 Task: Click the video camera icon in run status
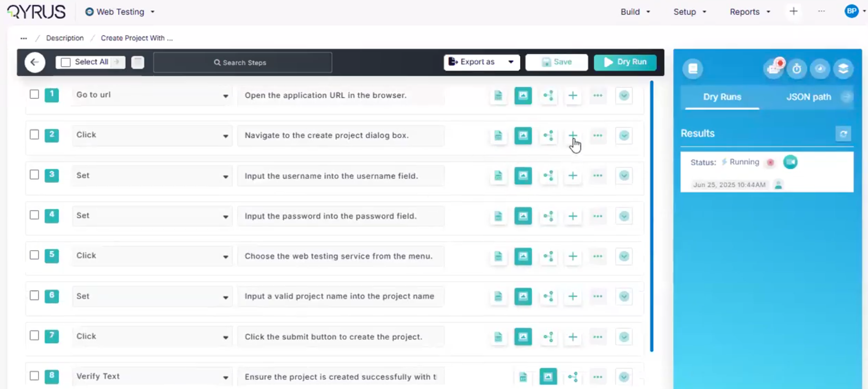click(790, 162)
